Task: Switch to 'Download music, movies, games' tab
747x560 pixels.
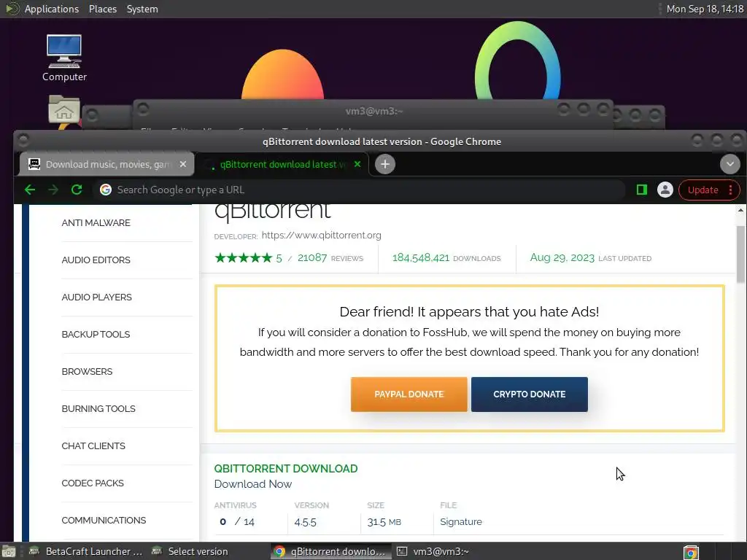Action: coord(107,164)
